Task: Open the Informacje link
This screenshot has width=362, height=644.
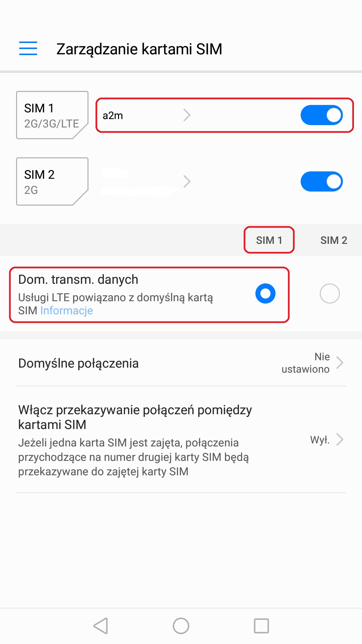Action: click(66, 311)
